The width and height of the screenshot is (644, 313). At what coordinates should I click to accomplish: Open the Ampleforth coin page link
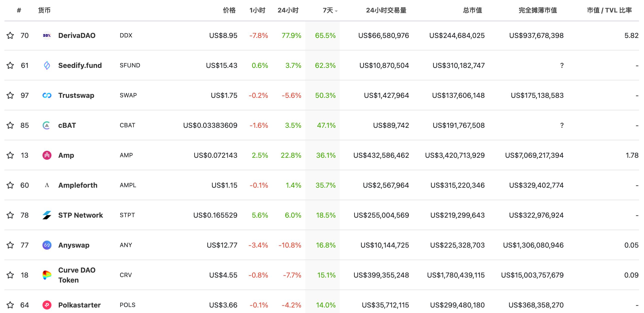(78, 185)
